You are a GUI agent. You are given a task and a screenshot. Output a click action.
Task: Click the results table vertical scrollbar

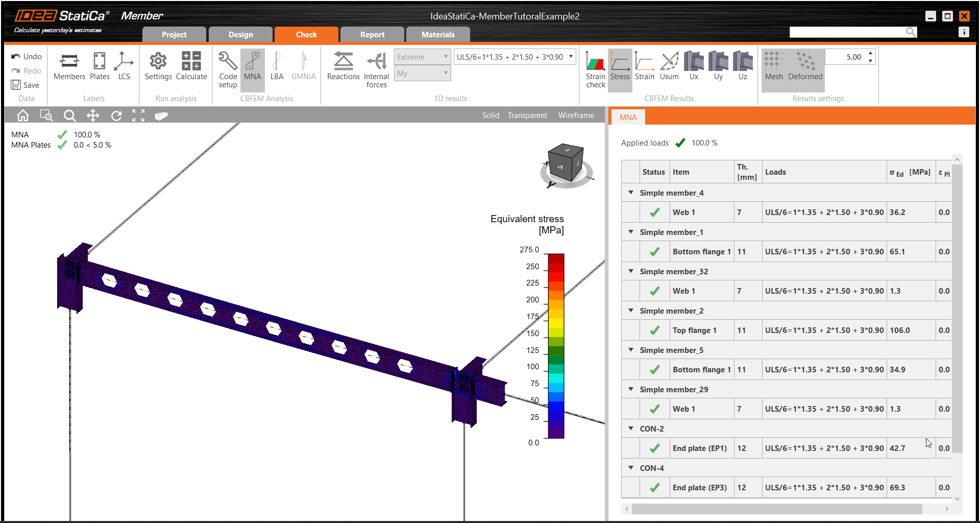point(957,308)
